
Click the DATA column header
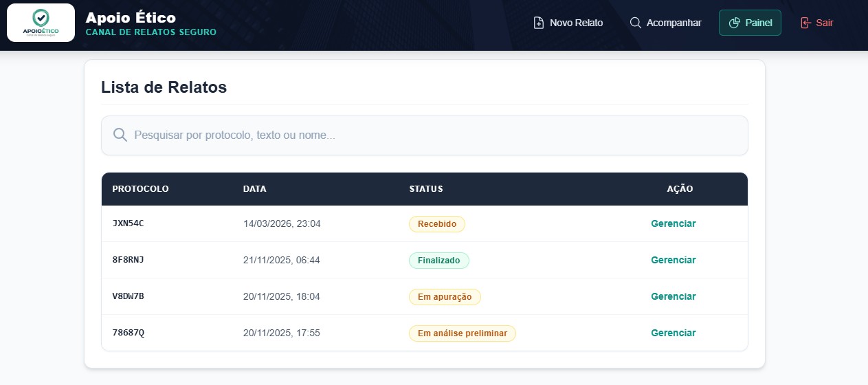255,189
